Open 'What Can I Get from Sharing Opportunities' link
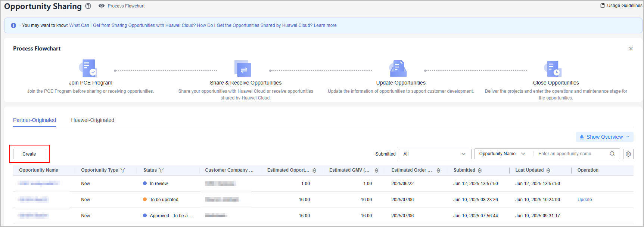 pos(133,25)
